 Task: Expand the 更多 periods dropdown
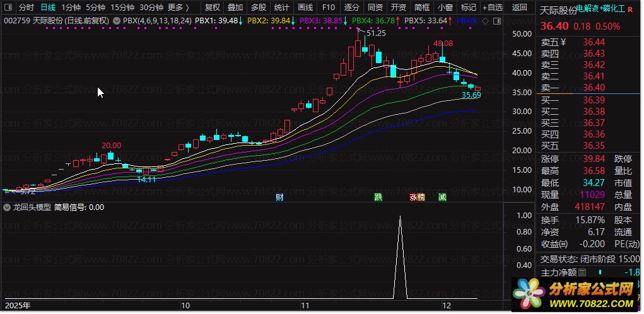(x=179, y=8)
